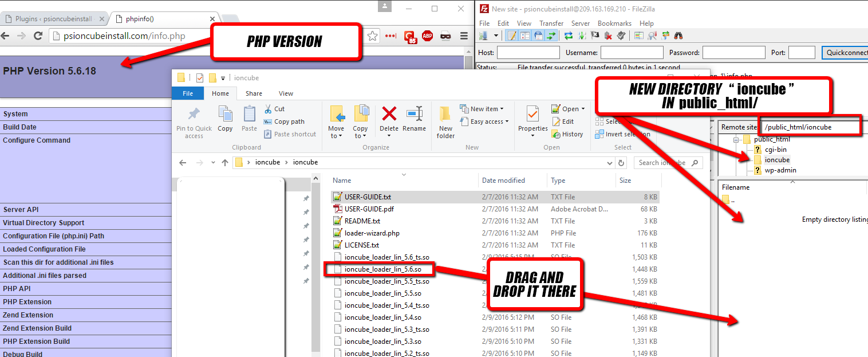The image size is (868, 357).
Task: Click Cut in Explorer ribbon
Action: click(x=274, y=109)
